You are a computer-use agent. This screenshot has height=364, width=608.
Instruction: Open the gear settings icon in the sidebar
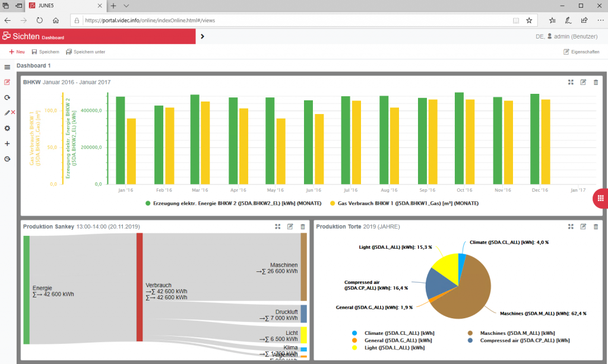point(7,128)
